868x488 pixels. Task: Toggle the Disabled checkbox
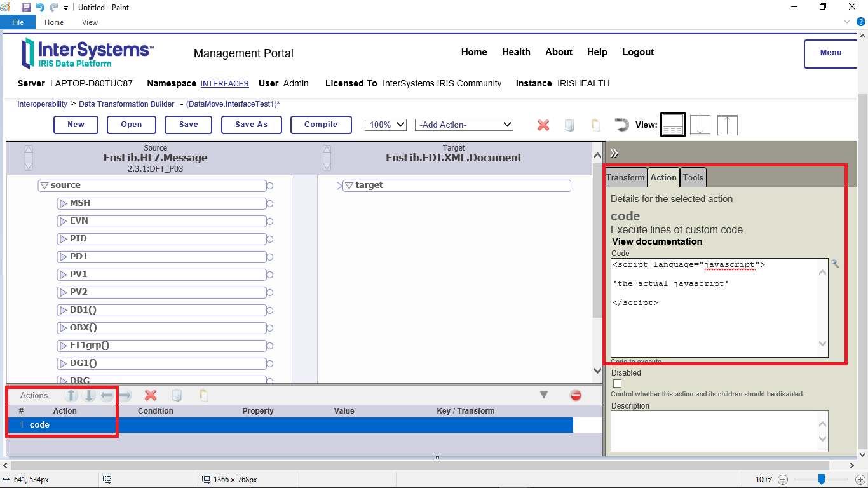click(617, 384)
